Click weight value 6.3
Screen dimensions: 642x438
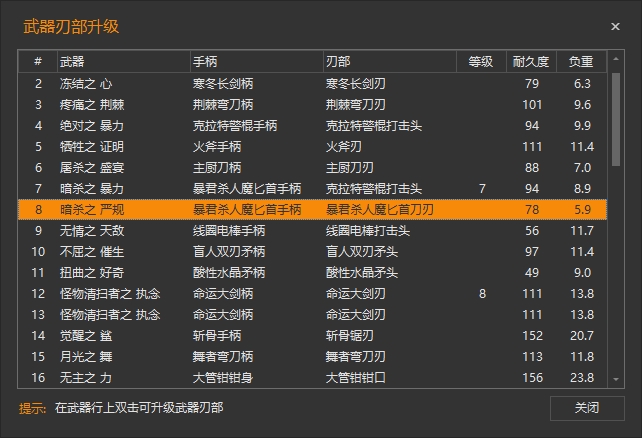(x=582, y=84)
